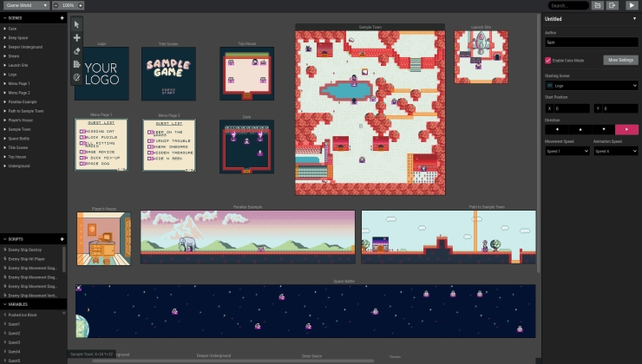The image size is (642, 364).
Task: Run the game with the Play button
Action: click(632, 5)
